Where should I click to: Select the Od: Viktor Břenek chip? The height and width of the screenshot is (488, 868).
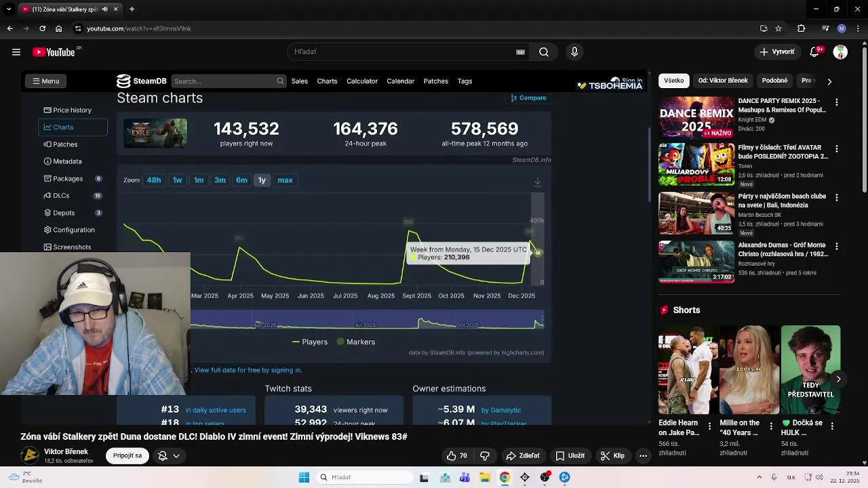(x=723, y=81)
